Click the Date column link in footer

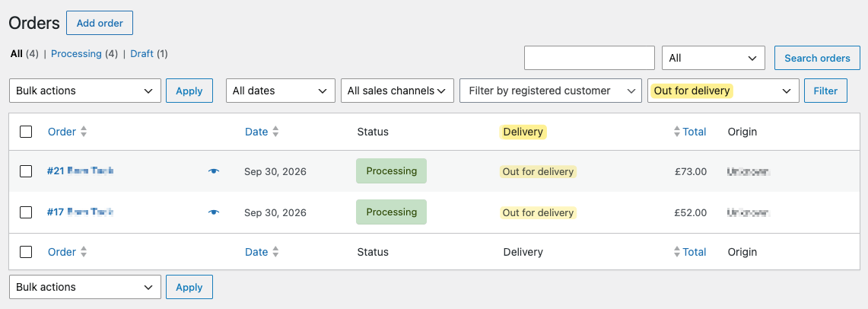(x=256, y=252)
